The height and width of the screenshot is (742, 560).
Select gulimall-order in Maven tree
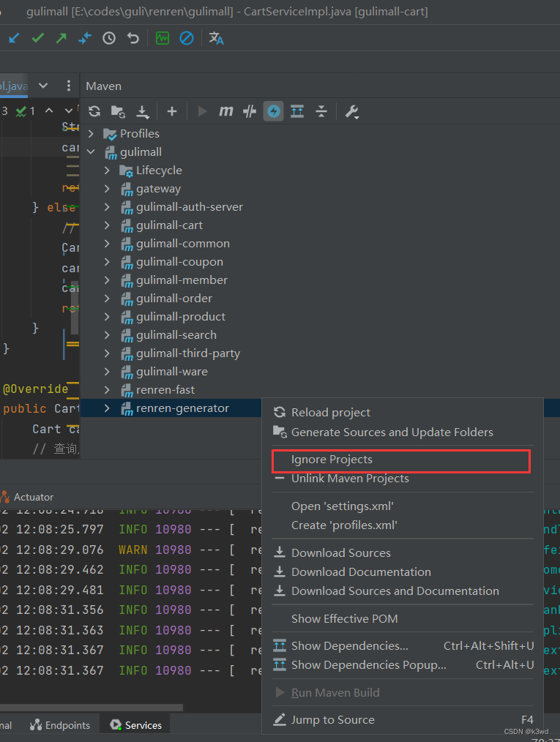coord(174,299)
